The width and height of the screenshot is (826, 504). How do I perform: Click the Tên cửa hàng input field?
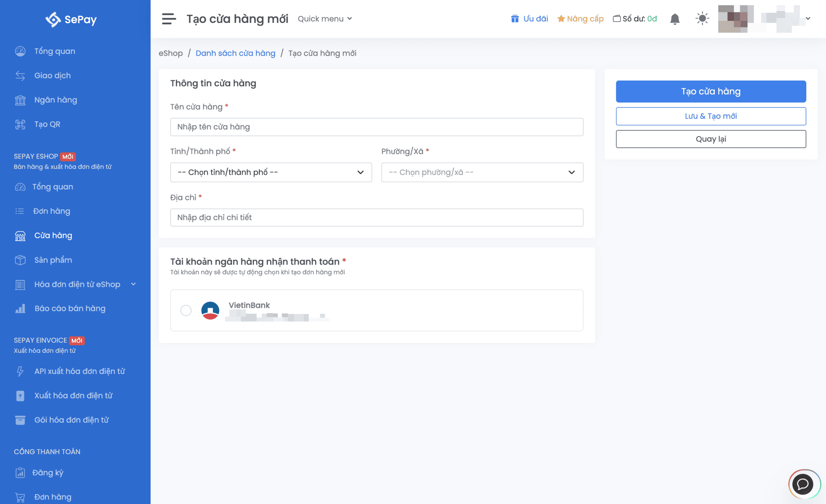click(x=377, y=127)
